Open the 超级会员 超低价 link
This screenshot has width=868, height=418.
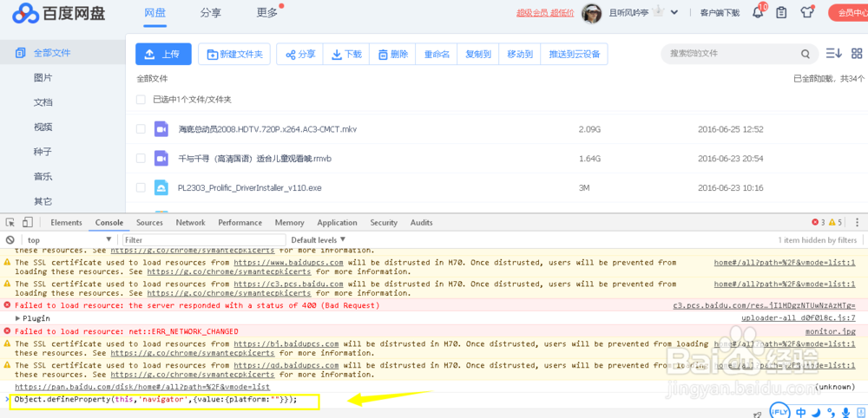[545, 13]
